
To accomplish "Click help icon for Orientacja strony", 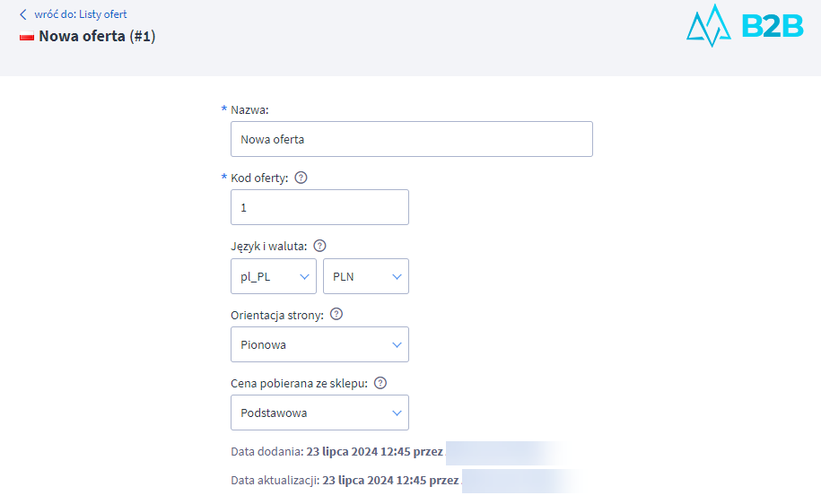I will [336, 315].
